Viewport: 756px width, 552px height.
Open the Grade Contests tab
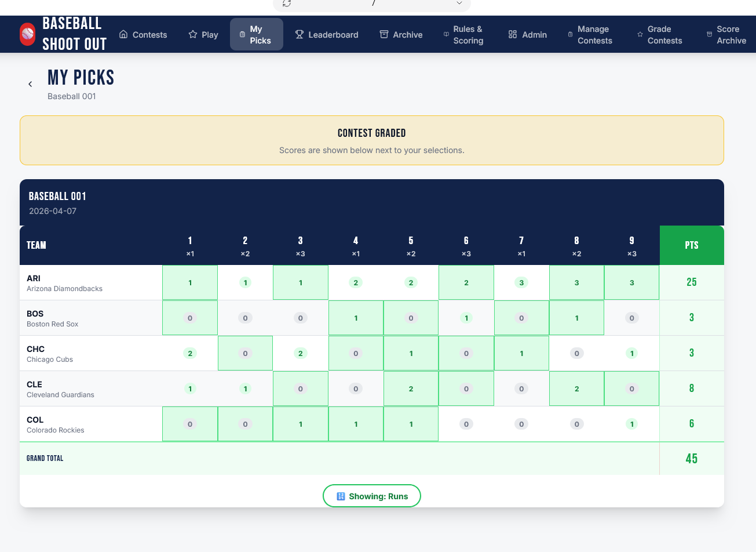click(664, 35)
